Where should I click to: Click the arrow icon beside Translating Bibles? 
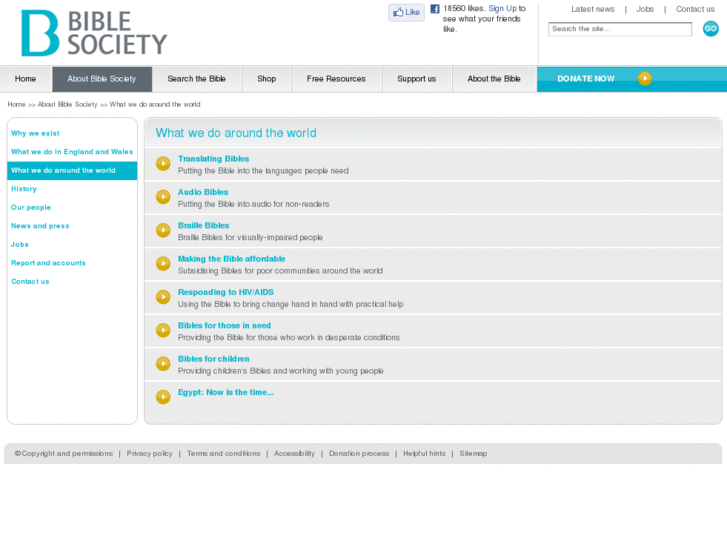pyautogui.click(x=163, y=164)
